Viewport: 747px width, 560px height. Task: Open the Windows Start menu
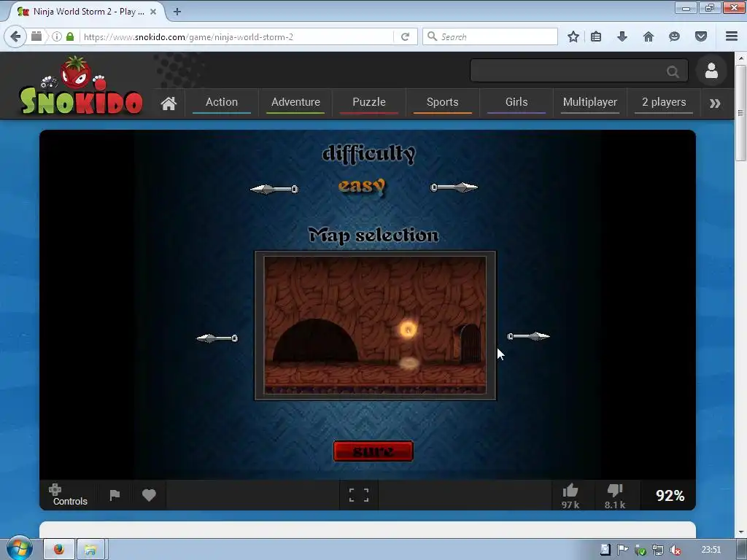click(19, 550)
